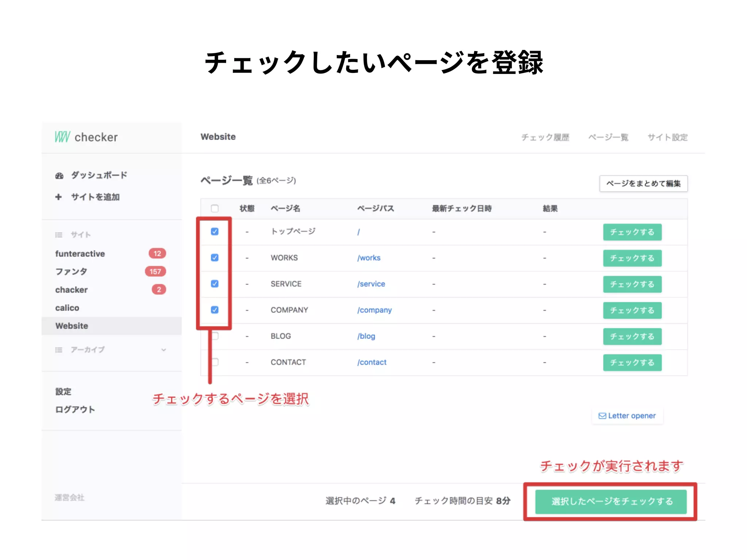Image resolution: width=747 pixels, height=560 pixels.
Task: Click the archive list icon
Action: coord(59,350)
